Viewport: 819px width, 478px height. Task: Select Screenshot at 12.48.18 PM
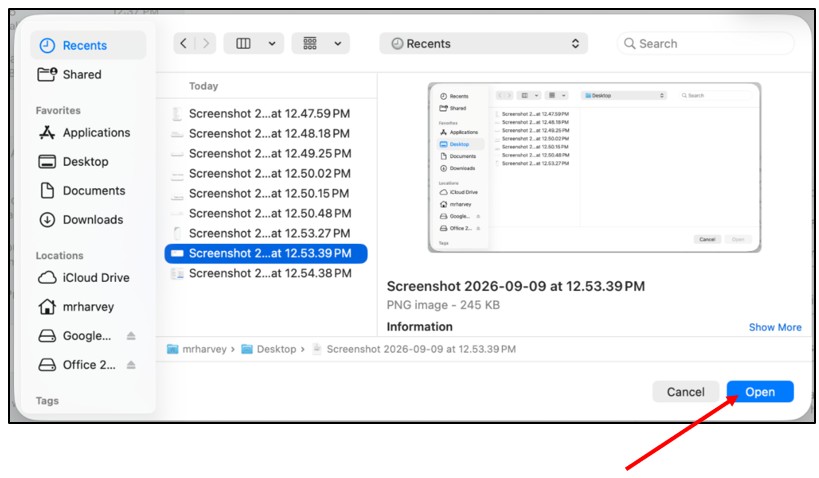point(266,133)
